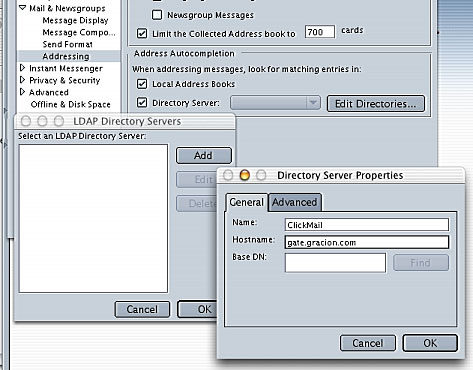Collapse the Mail & Newsgroups tree category
Screen dimensions: 473x370
point(22,7)
